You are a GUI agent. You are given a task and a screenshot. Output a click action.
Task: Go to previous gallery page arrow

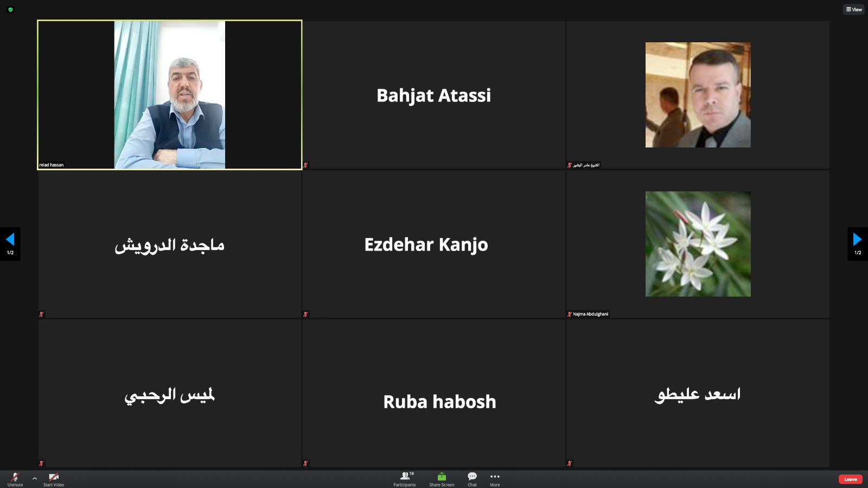[10, 243]
